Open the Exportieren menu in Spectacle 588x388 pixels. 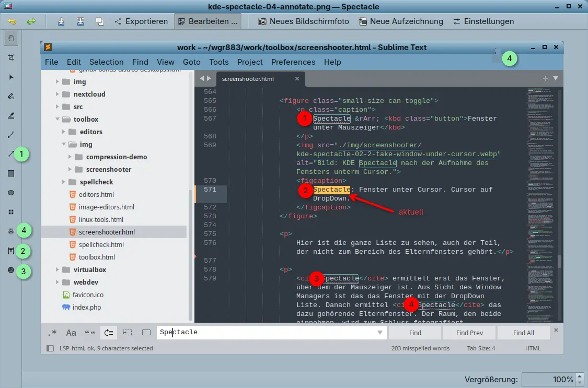(141, 21)
